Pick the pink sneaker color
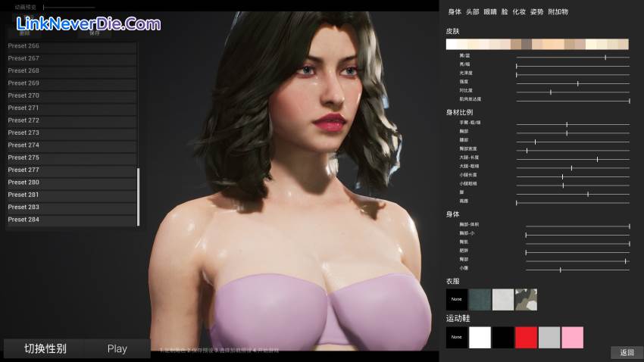Screen dimensions: 644x362 click(x=572, y=337)
